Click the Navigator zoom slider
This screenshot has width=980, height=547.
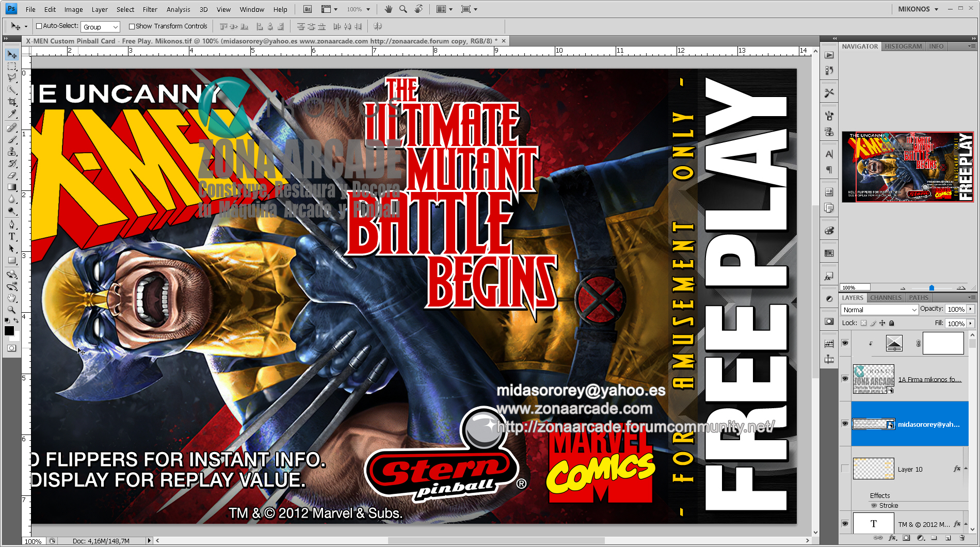point(931,288)
